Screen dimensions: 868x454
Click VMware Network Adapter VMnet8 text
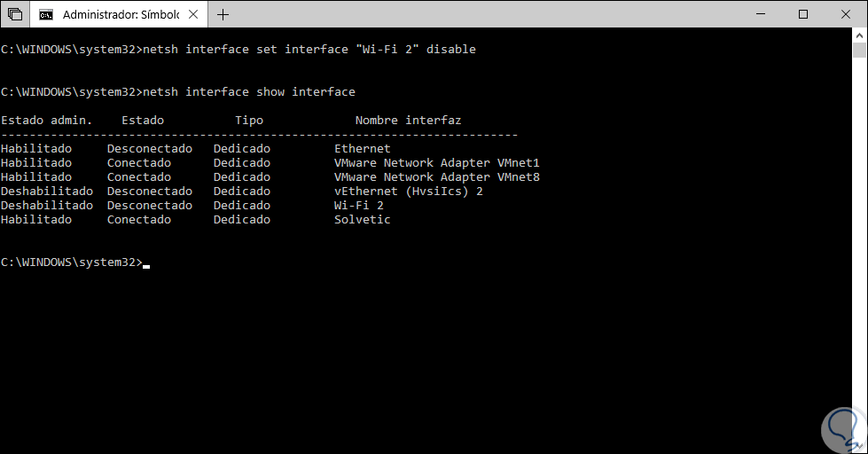(x=436, y=177)
